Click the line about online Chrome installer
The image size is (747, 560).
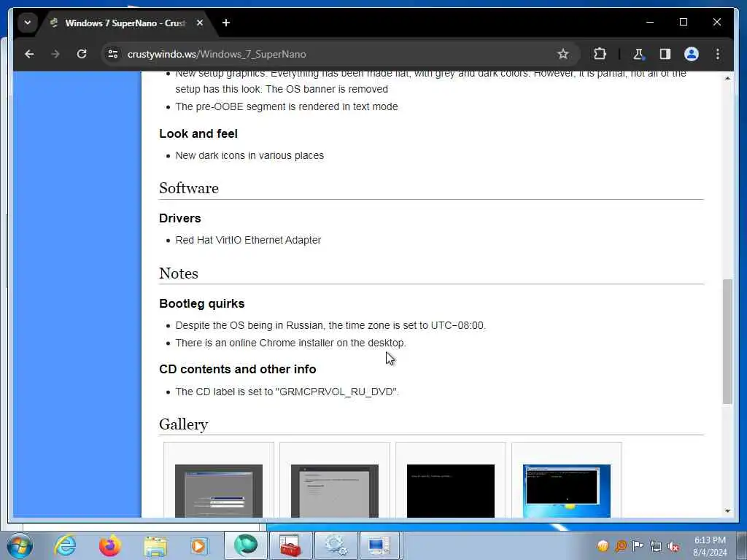pyautogui.click(x=290, y=343)
